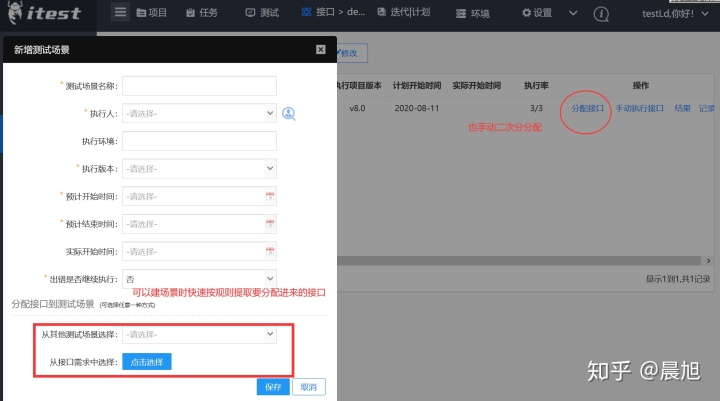Screen dimensions: 720x401
Task: Click the 点击选择 button
Action: 147,361
